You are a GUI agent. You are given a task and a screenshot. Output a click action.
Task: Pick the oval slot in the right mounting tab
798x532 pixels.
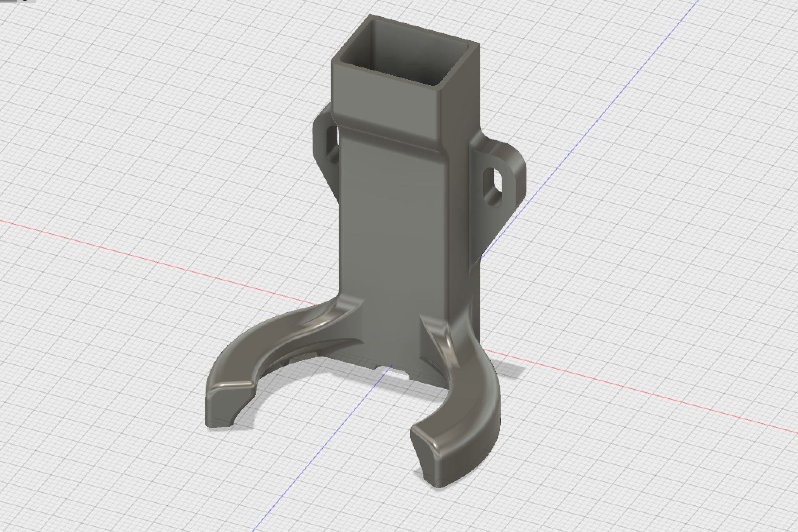pyautogui.click(x=493, y=186)
